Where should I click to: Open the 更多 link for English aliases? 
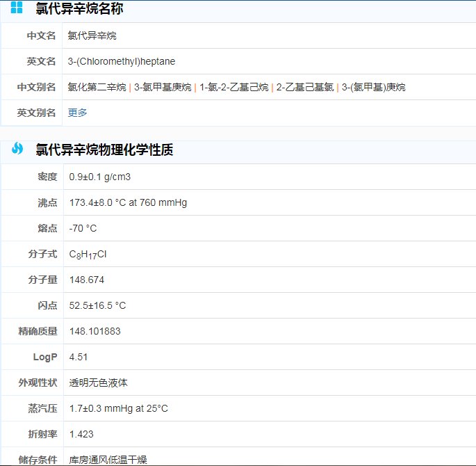(x=77, y=113)
